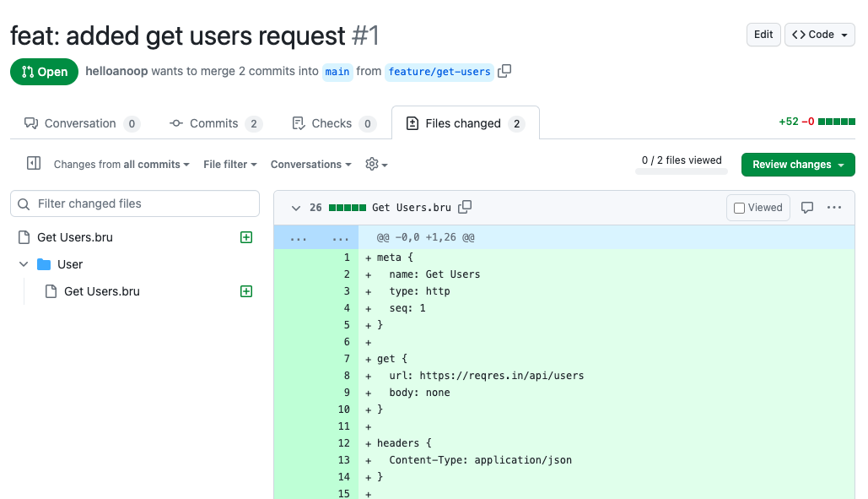Focus the Filter changed files search box

coord(135,203)
